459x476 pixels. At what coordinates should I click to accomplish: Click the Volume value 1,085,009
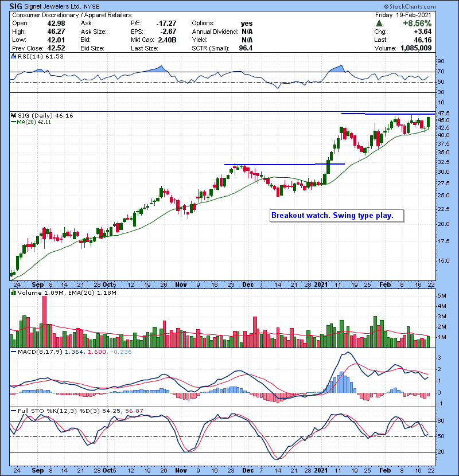pyautogui.click(x=416, y=48)
